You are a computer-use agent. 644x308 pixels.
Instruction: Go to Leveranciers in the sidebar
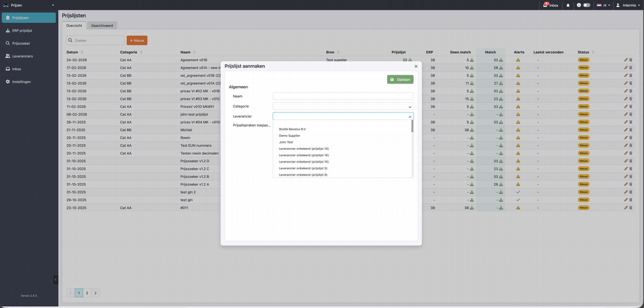pyautogui.click(x=23, y=56)
